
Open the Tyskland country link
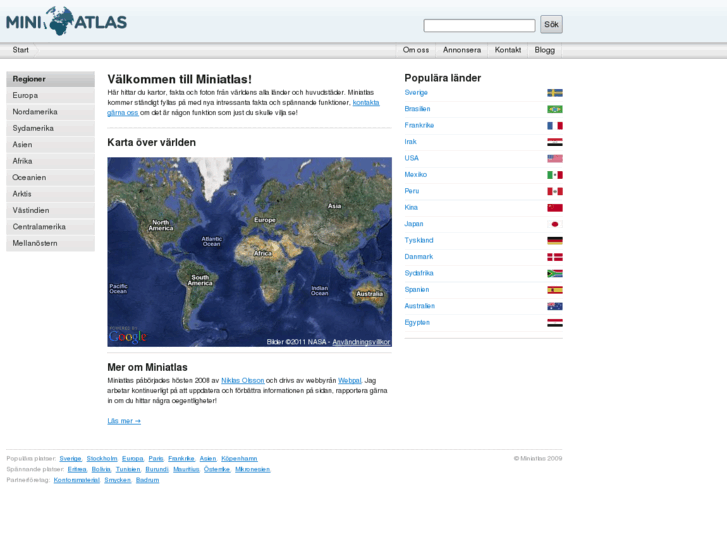click(419, 240)
